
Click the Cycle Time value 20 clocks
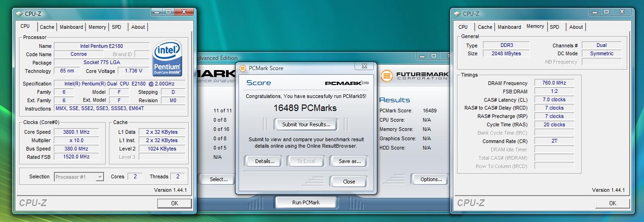click(554, 124)
